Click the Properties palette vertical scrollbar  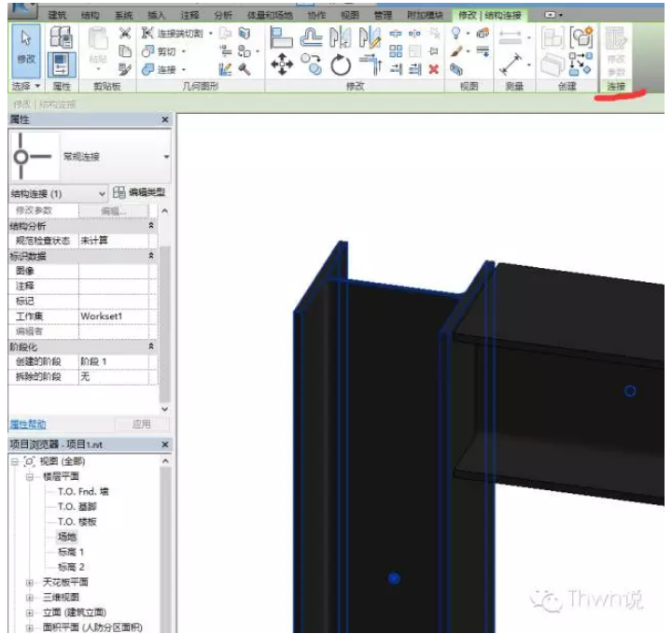tap(164, 324)
